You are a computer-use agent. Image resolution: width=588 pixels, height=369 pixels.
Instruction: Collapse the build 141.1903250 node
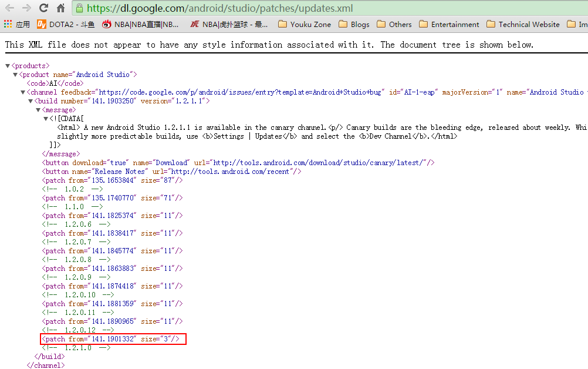click(31, 100)
